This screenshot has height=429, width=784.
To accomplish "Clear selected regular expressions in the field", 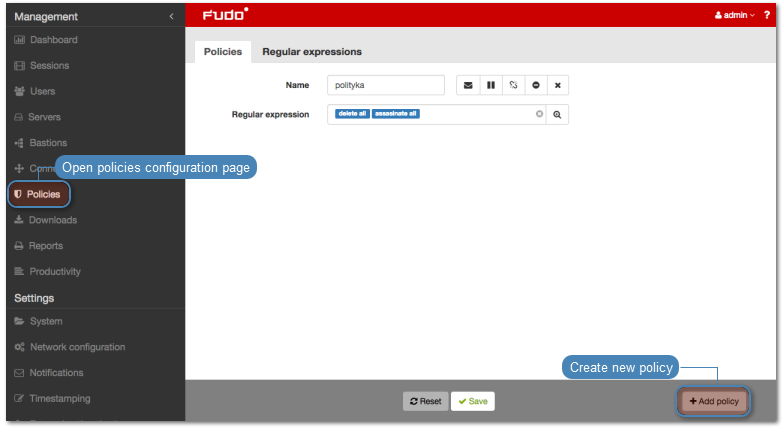I will 539,114.
